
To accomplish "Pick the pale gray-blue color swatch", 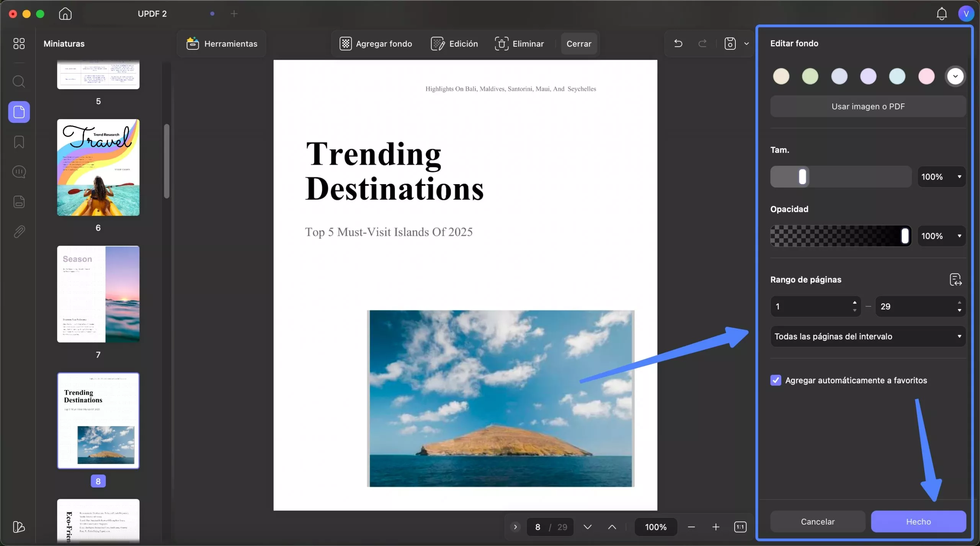I will pyautogui.click(x=839, y=76).
